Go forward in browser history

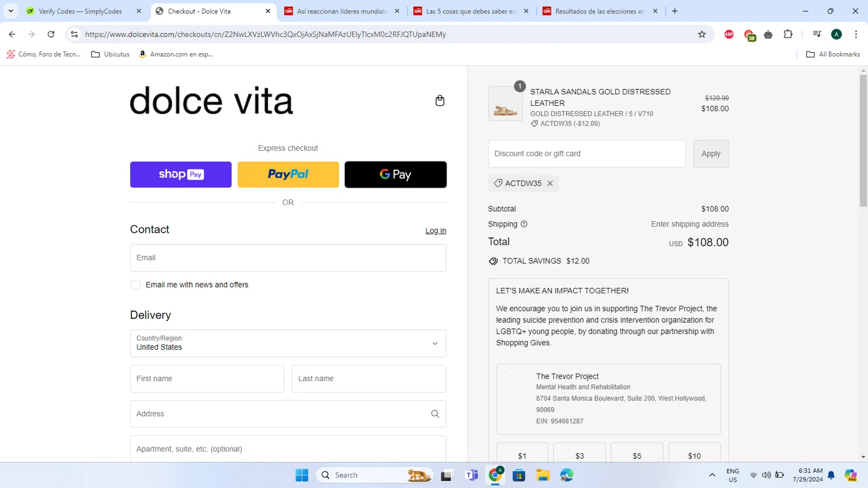pyautogui.click(x=31, y=34)
